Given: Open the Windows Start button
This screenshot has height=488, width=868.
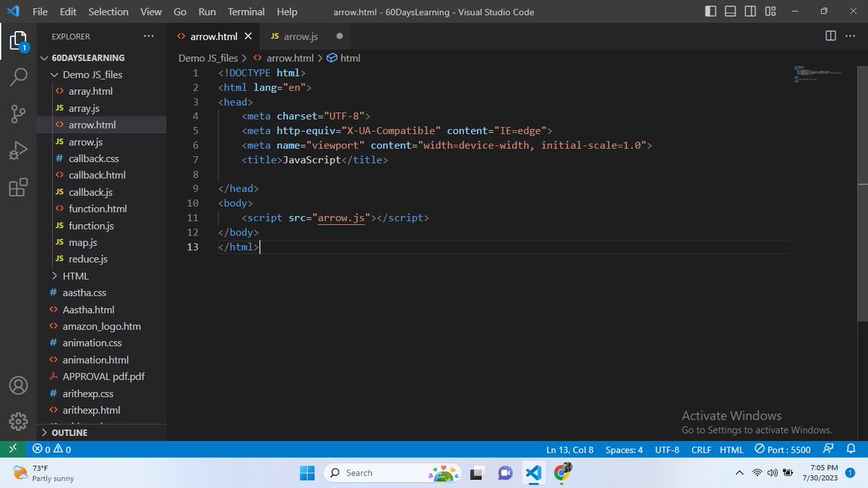Looking at the screenshot, I should (x=307, y=473).
